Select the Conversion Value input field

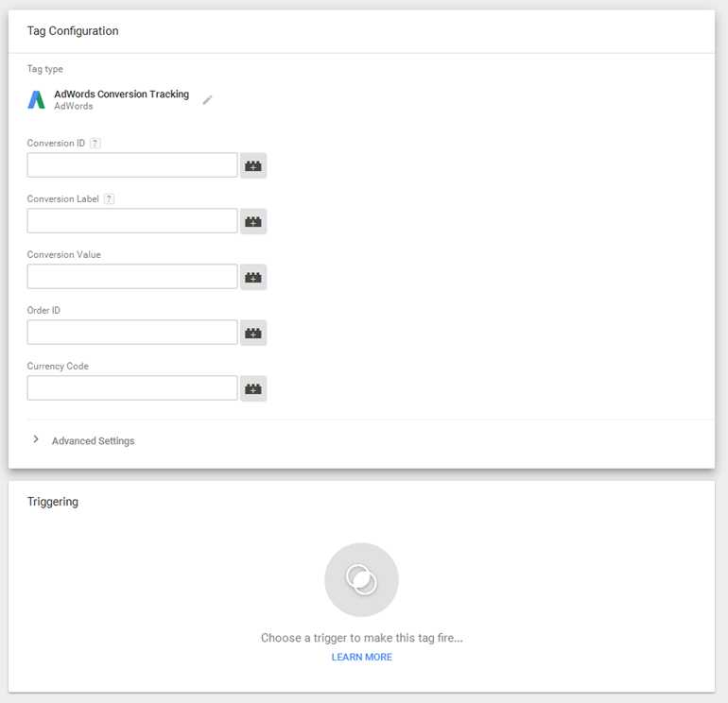pyautogui.click(x=132, y=277)
